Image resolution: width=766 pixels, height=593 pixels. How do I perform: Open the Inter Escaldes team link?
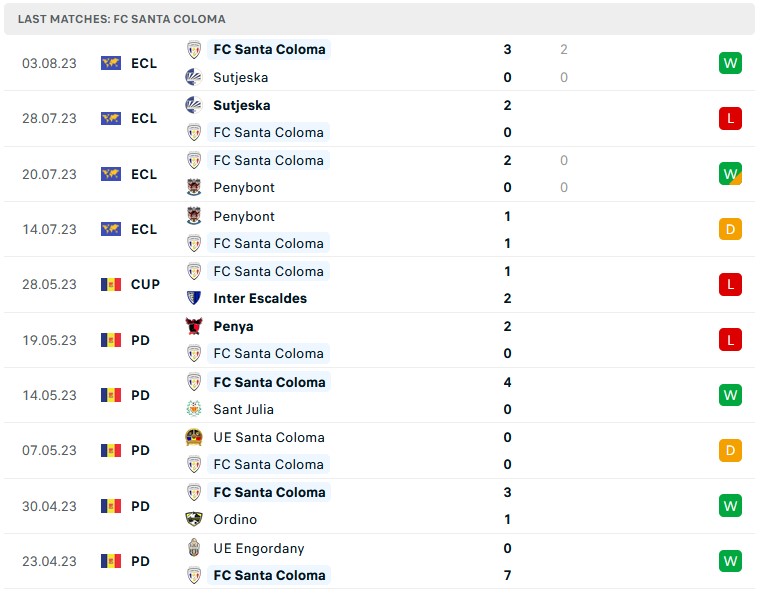260,298
